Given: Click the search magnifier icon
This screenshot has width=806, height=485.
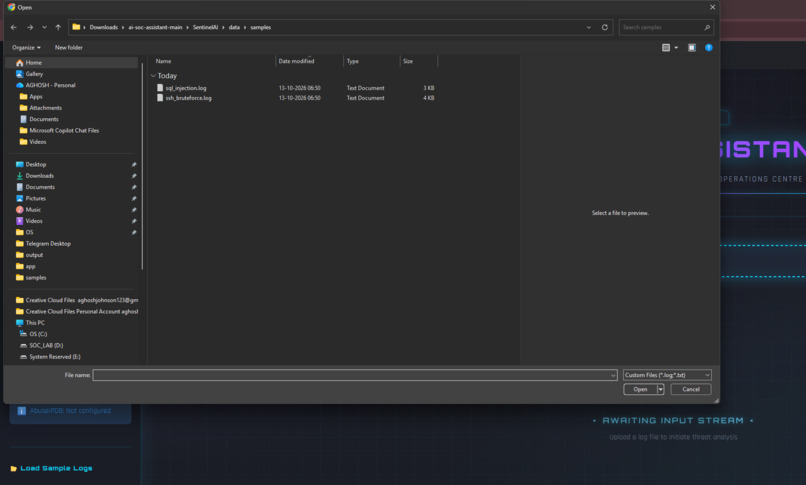Looking at the screenshot, I should pos(707,27).
